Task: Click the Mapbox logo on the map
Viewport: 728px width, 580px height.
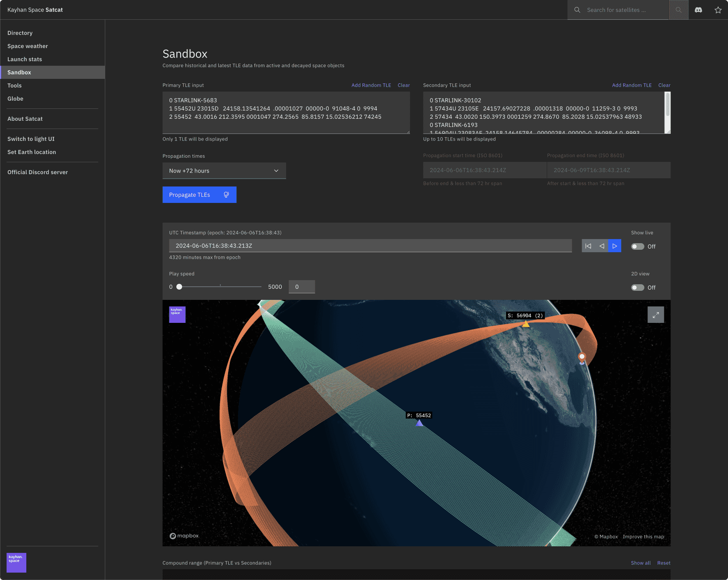Action: (184, 536)
